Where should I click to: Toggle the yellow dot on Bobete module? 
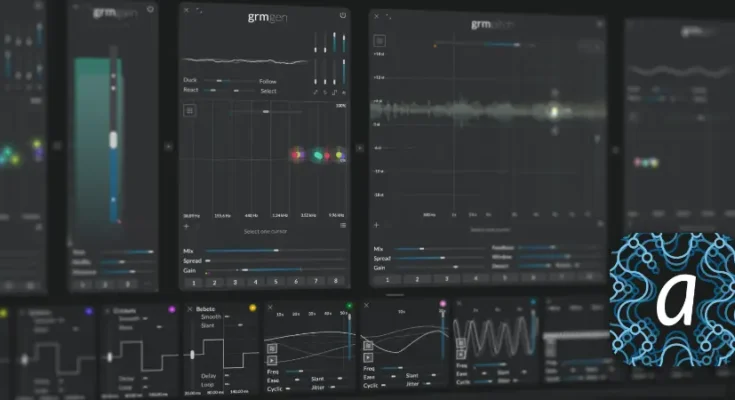point(252,308)
